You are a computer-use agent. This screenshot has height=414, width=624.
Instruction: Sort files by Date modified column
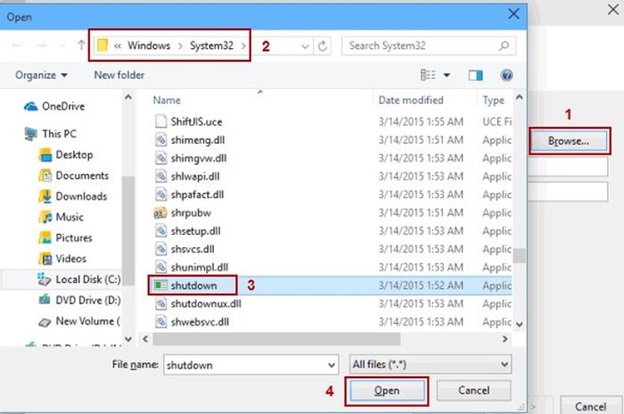(412, 100)
